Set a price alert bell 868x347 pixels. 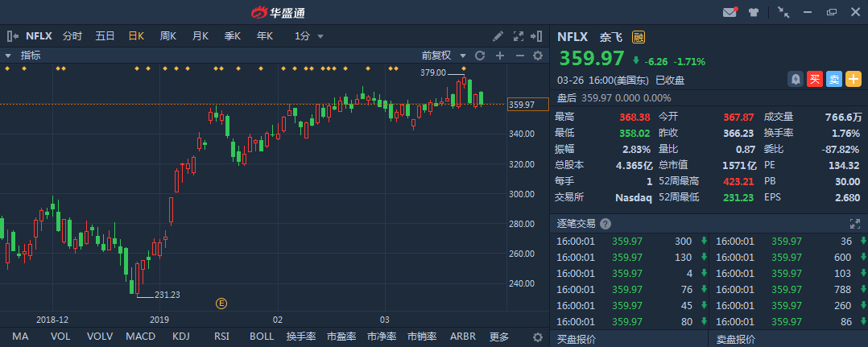point(796,79)
